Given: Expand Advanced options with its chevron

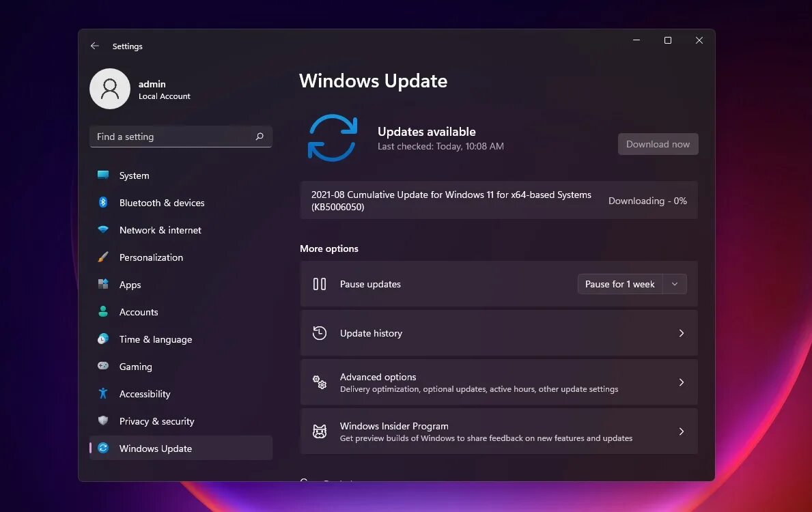Looking at the screenshot, I should pos(682,382).
